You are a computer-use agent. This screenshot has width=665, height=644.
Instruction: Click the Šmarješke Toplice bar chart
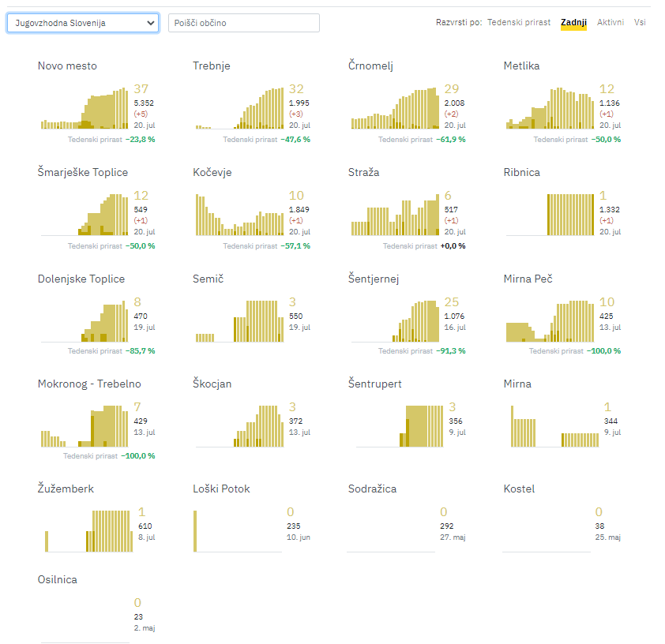click(85, 215)
